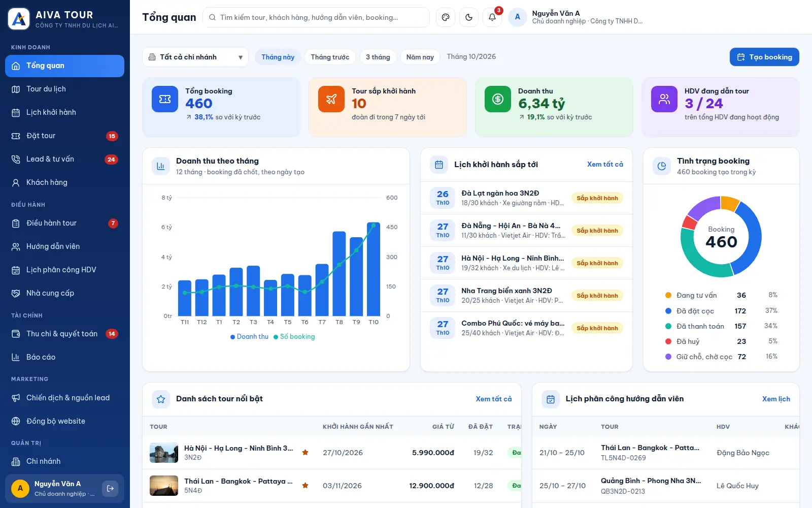Click the user avatar A in header
This screenshot has width=812, height=508.
point(518,17)
